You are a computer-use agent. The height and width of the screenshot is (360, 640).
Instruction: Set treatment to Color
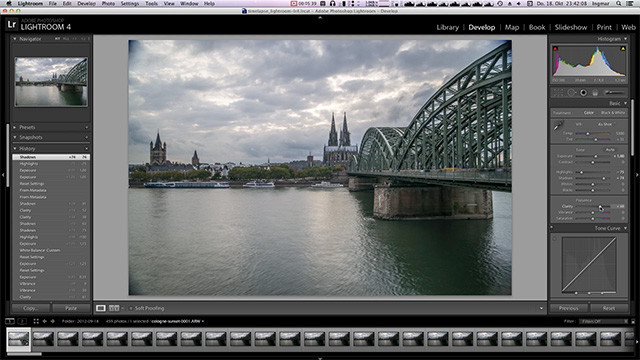[589, 113]
